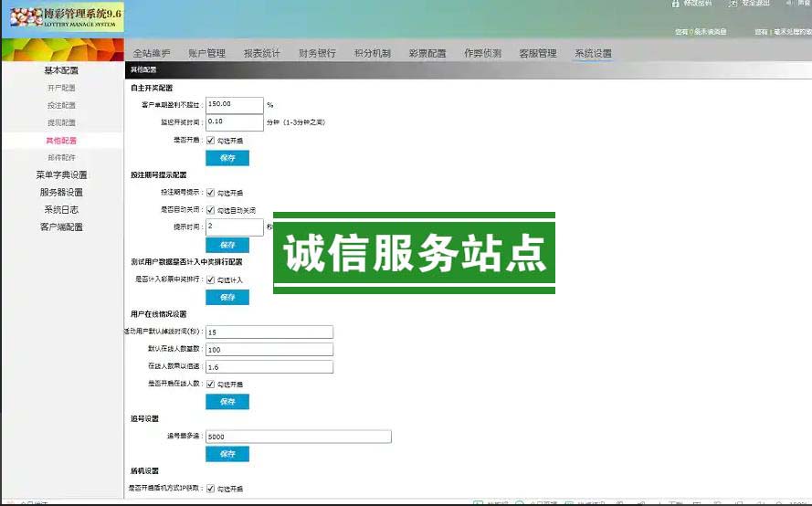The height and width of the screenshot is (506, 812).
Task: Open the 开户配置 sidebar link
Action: click(61, 88)
